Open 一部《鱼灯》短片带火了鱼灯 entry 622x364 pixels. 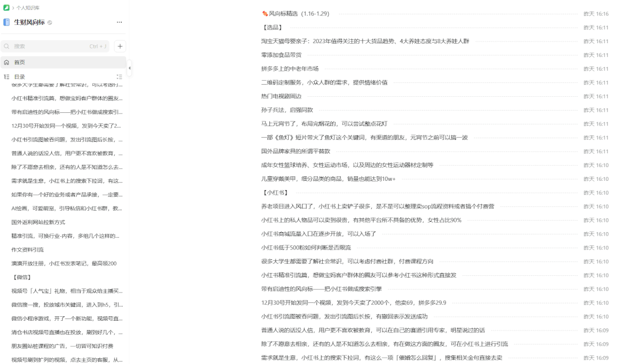[364, 138]
